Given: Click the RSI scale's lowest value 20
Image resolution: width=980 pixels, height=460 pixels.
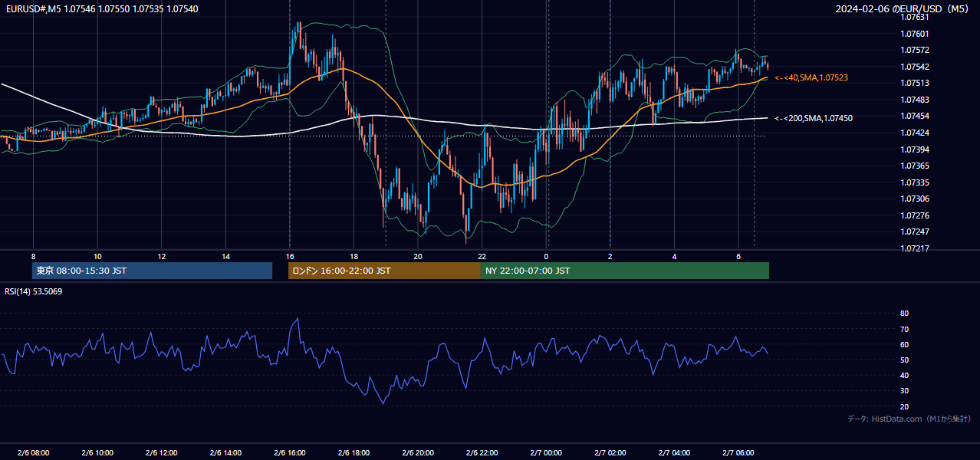Looking at the screenshot, I should click(904, 406).
